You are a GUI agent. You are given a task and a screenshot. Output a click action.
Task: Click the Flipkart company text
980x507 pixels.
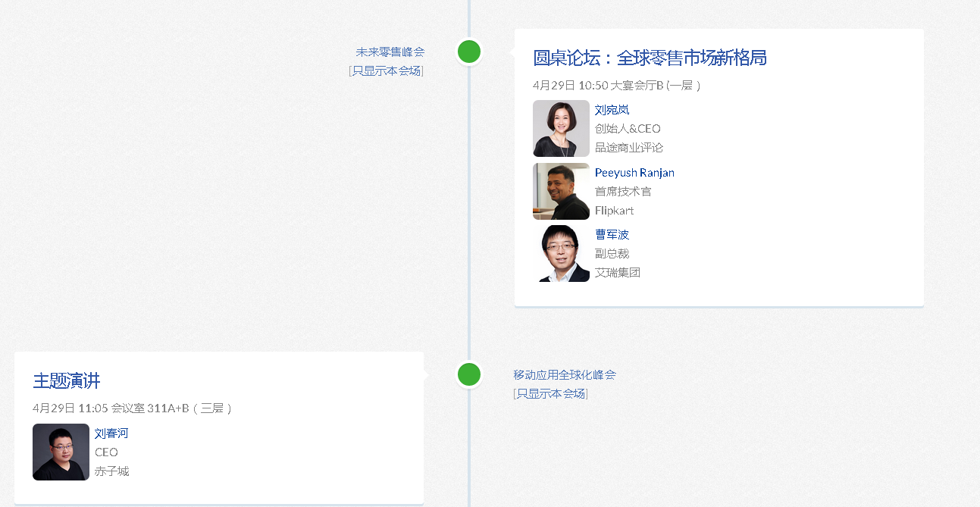614,211
